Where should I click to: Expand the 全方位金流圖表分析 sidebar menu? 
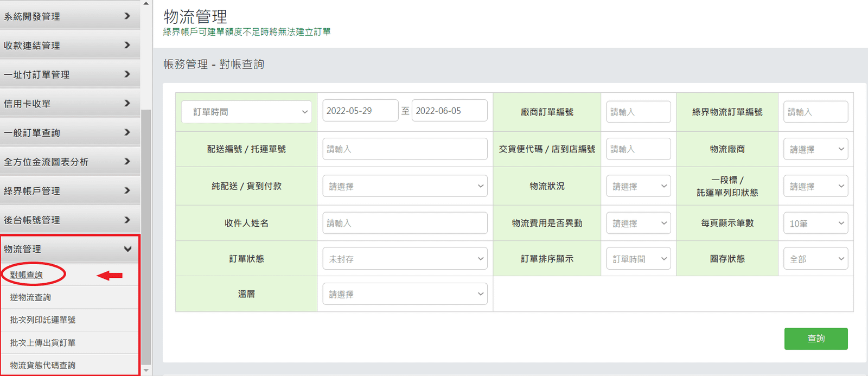(70, 162)
